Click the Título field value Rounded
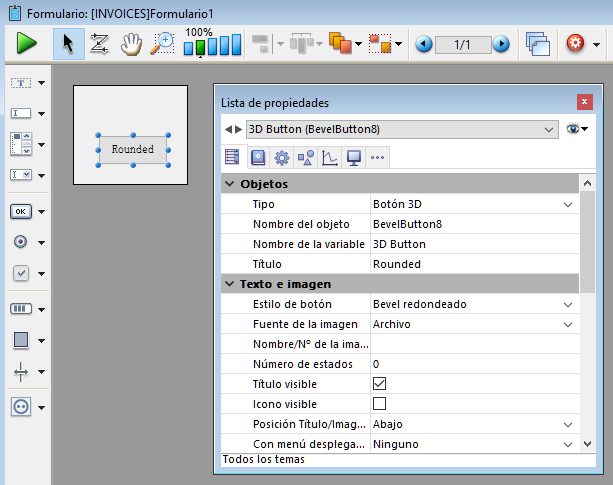Screen dimensions: 613x485 pyautogui.click(x=396, y=264)
